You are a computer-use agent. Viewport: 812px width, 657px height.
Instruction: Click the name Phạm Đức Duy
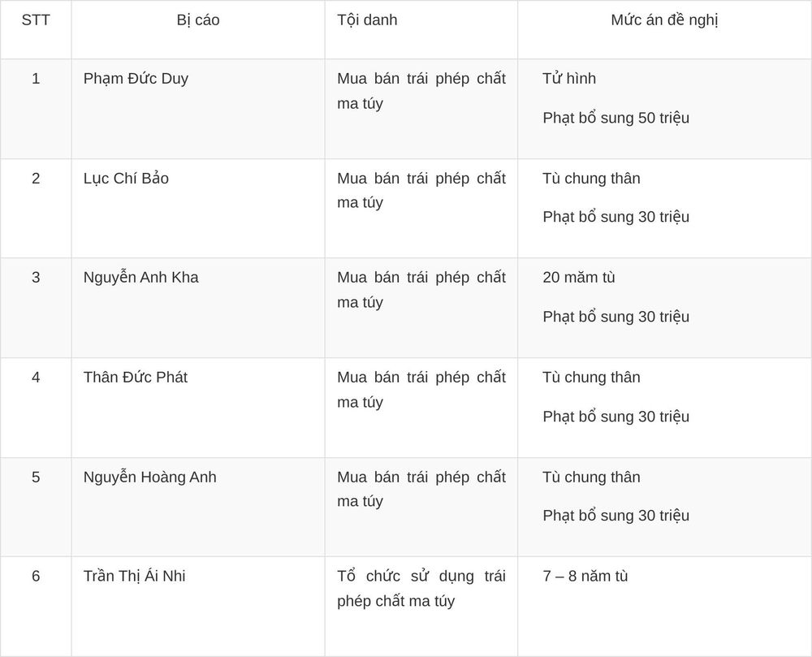(x=136, y=78)
